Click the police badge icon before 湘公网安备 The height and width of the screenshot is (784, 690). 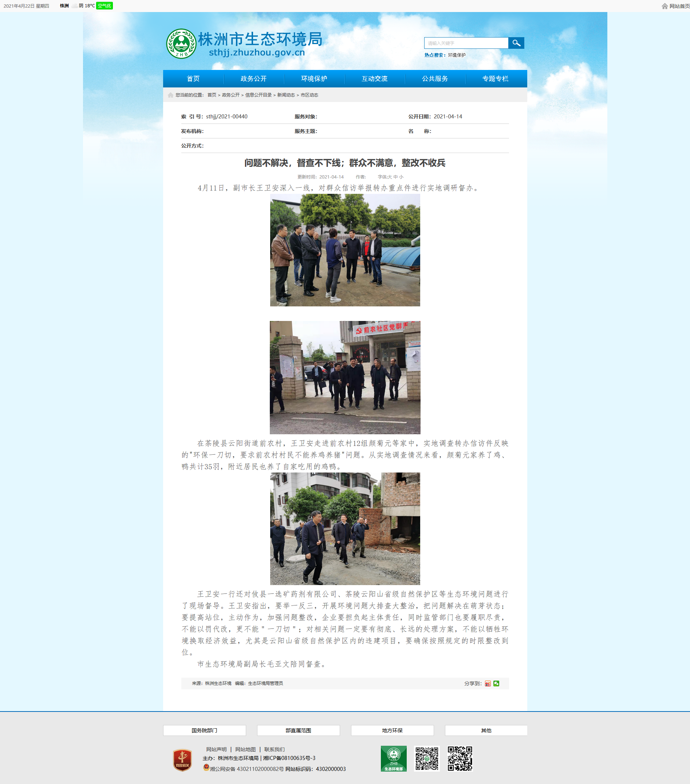[x=206, y=768]
